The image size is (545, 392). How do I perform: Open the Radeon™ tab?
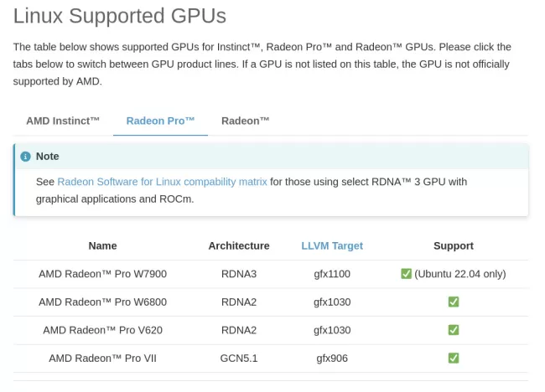coord(245,121)
